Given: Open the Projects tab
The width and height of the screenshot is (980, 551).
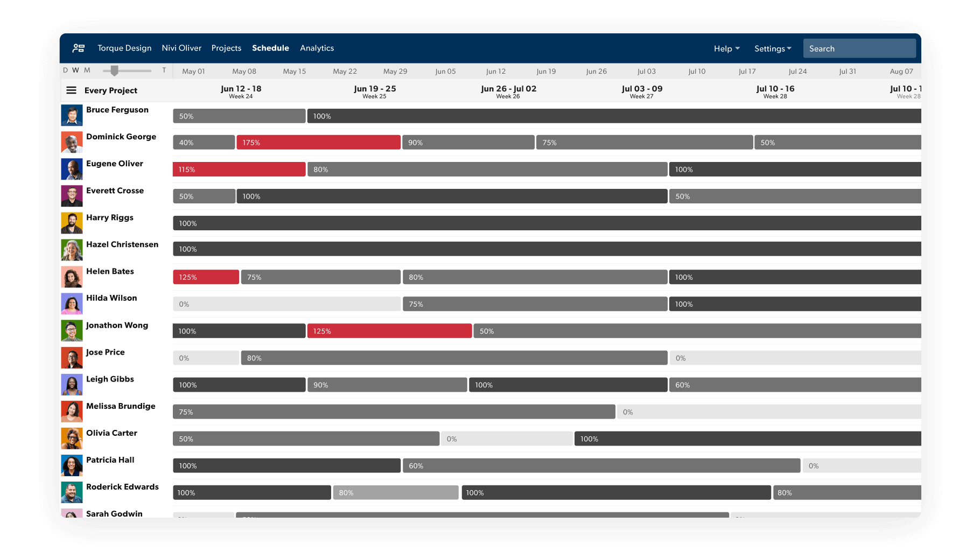Looking at the screenshot, I should click(x=226, y=48).
